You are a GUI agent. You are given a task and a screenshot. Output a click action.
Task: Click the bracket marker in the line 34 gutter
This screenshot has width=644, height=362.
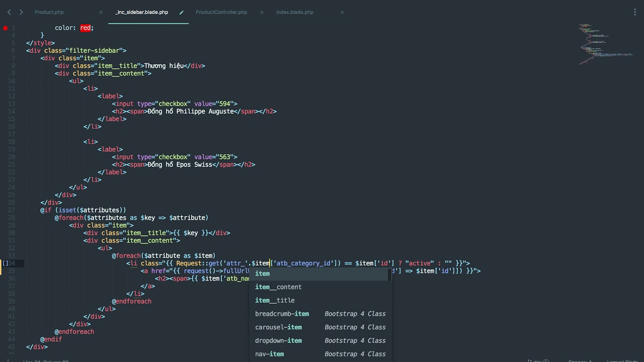(6, 263)
